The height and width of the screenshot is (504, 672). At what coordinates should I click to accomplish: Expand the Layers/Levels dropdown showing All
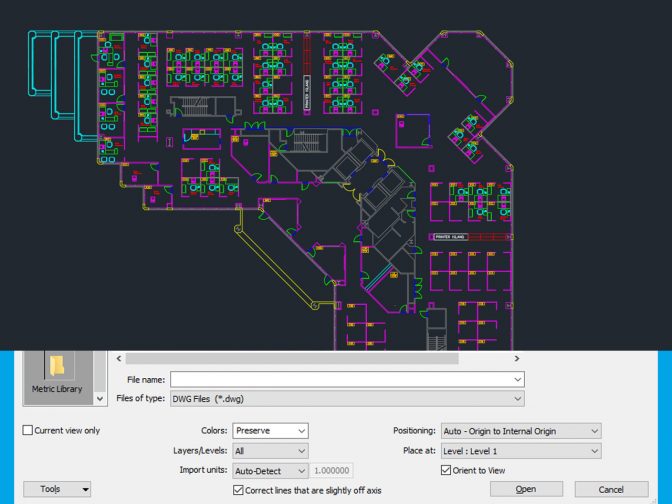270,451
